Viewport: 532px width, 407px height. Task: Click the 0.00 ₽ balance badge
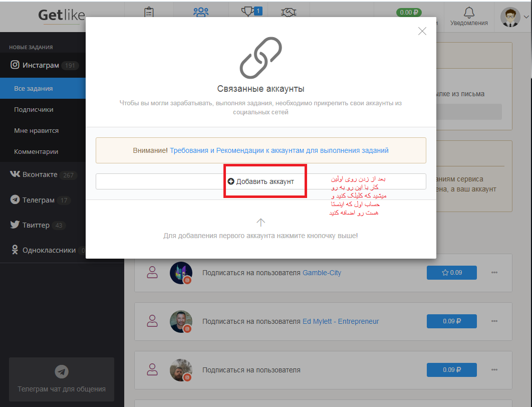(x=409, y=13)
